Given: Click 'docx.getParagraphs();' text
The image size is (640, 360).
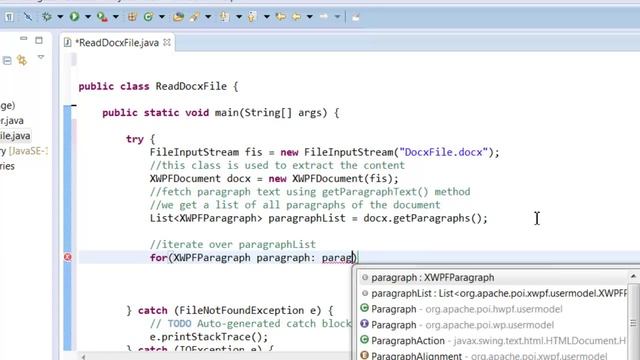Looking at the screenshot, I should [x=425, y=218].
